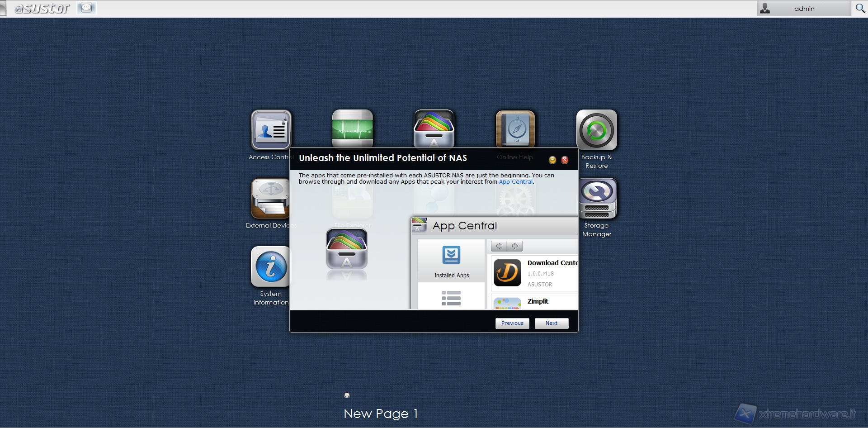868x428 pixels.
Task: Close the Unleash Potential dialog
Action: click(565, 160)
